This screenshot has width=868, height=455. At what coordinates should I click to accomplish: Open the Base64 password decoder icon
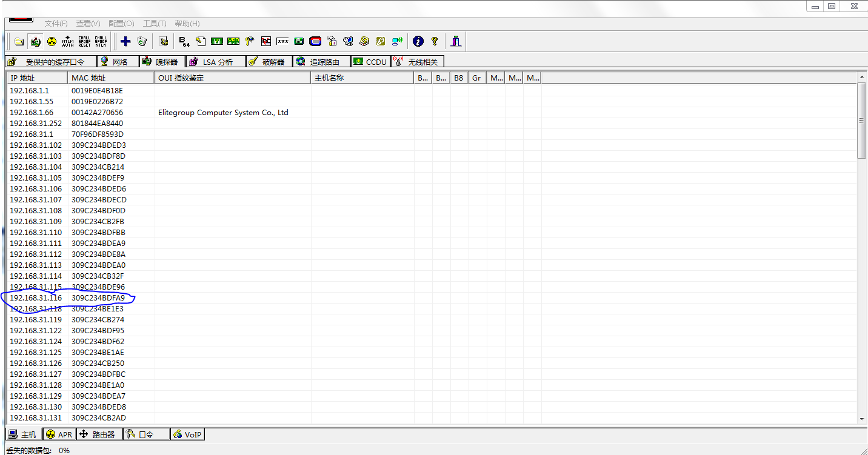pos(184,41)
